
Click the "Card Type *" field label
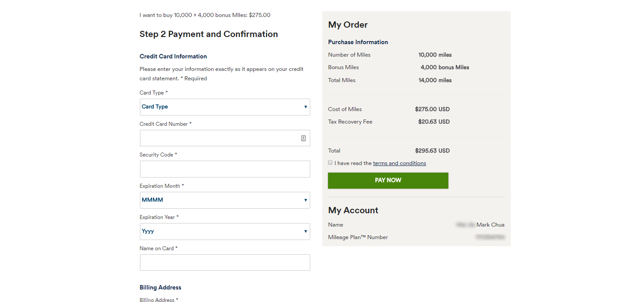(x=154, y=93)
